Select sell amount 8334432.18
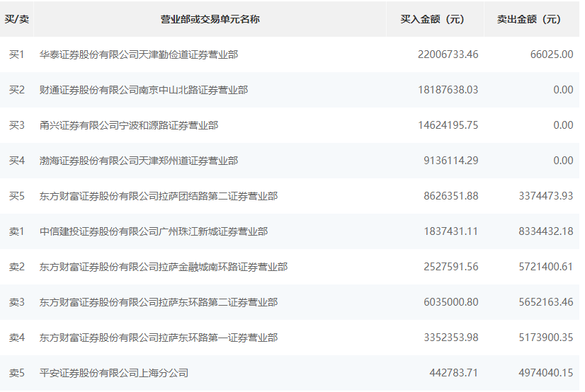The width and height of the screenshot is (585, 392). pos(546,231)
